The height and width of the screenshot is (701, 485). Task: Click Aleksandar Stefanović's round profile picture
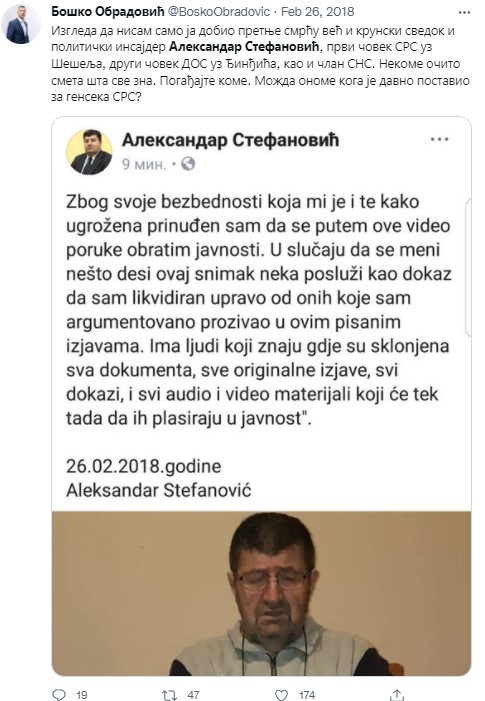coord(89,152)
